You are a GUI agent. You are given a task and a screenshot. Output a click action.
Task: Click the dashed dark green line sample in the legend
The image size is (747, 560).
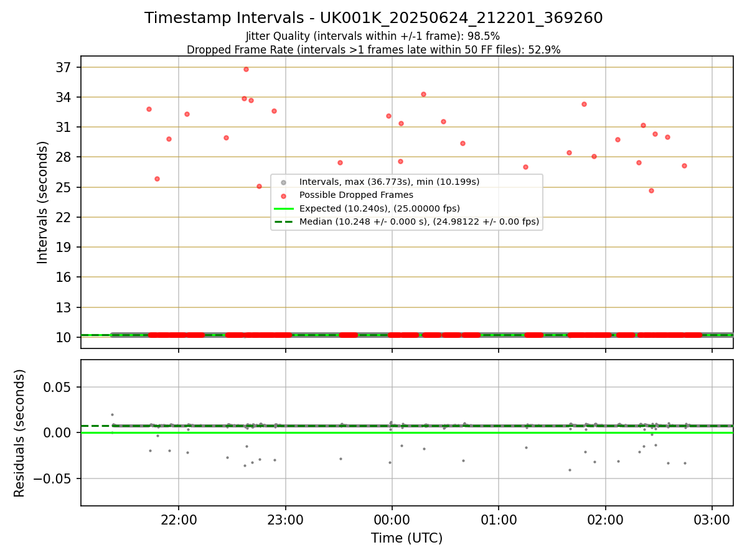point(283,222)
